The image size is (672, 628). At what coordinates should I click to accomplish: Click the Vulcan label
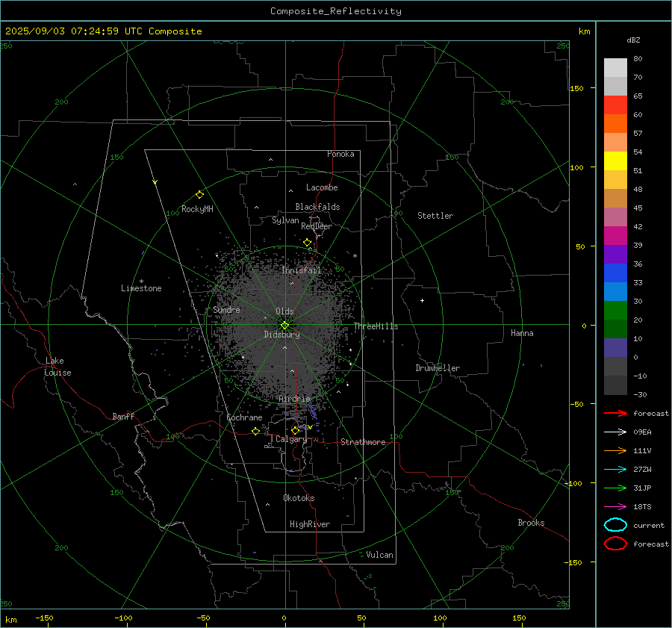(x=380, y=555)
